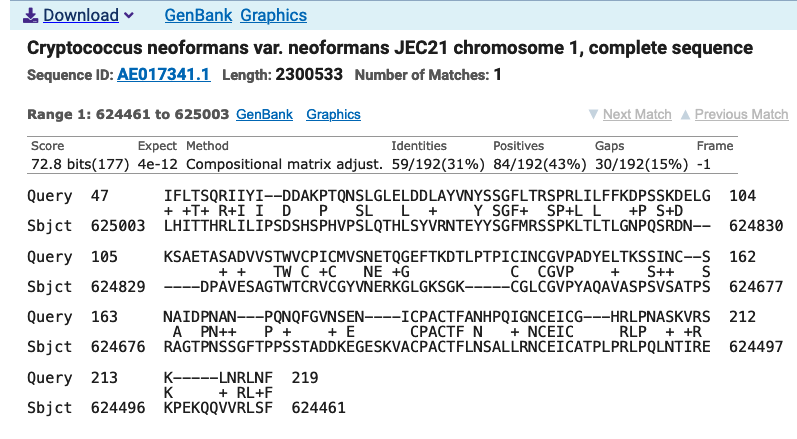Click the Score column header
This screenshot has width=797, height=439.
47,146
